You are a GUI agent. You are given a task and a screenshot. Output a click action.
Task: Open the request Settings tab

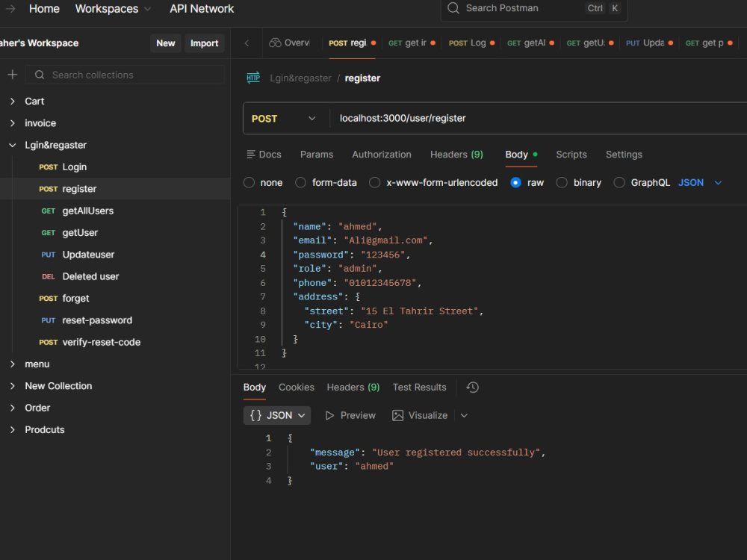pos(624,155)
